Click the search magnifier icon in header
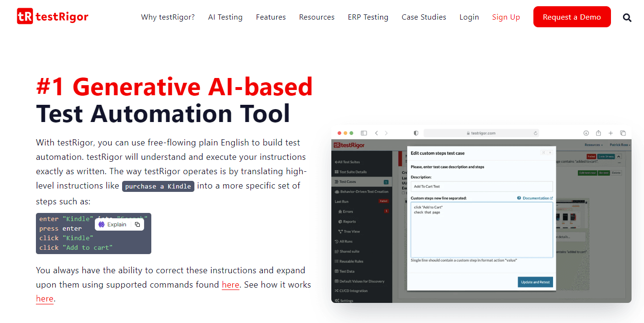The height and width of the screenshot is (323, 644). coord(627,18)
